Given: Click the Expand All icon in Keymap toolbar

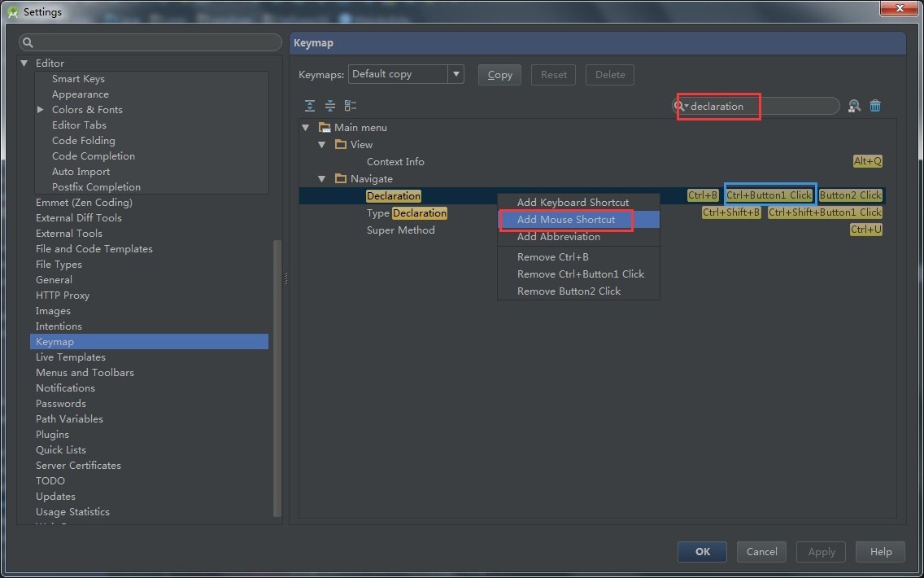Looking at the screenshot, I should click(x=310, y=106).
